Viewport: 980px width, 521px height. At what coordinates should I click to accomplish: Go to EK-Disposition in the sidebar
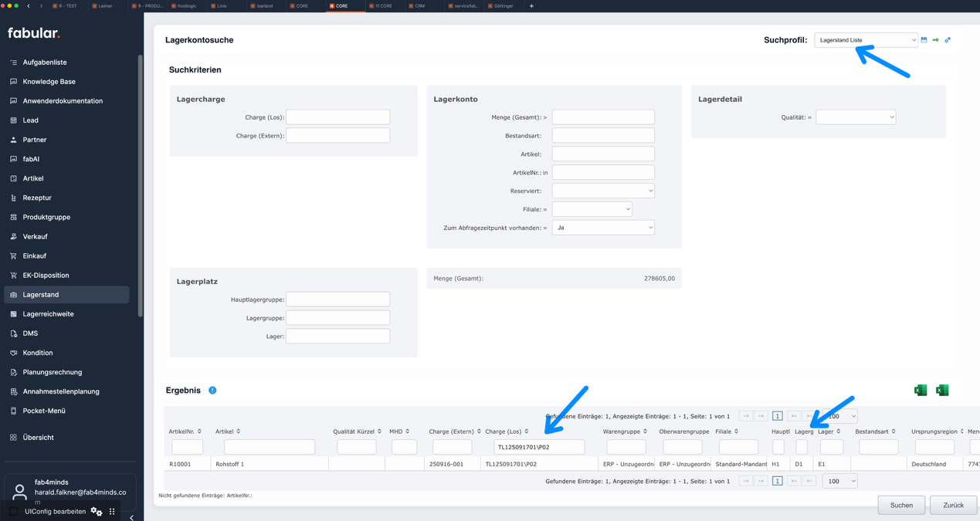tap(46, 276)
